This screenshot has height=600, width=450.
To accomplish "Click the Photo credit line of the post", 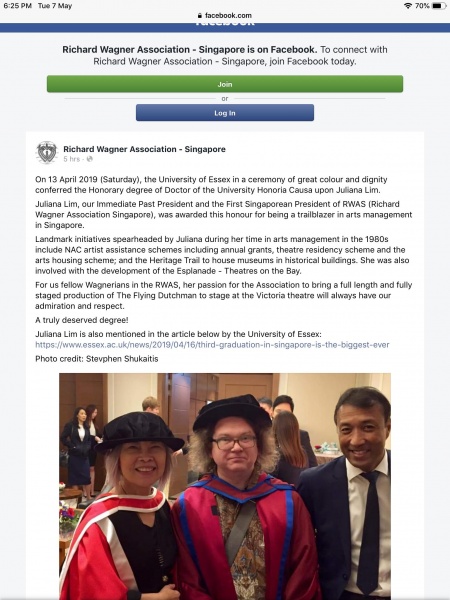I will pos(96,359).
